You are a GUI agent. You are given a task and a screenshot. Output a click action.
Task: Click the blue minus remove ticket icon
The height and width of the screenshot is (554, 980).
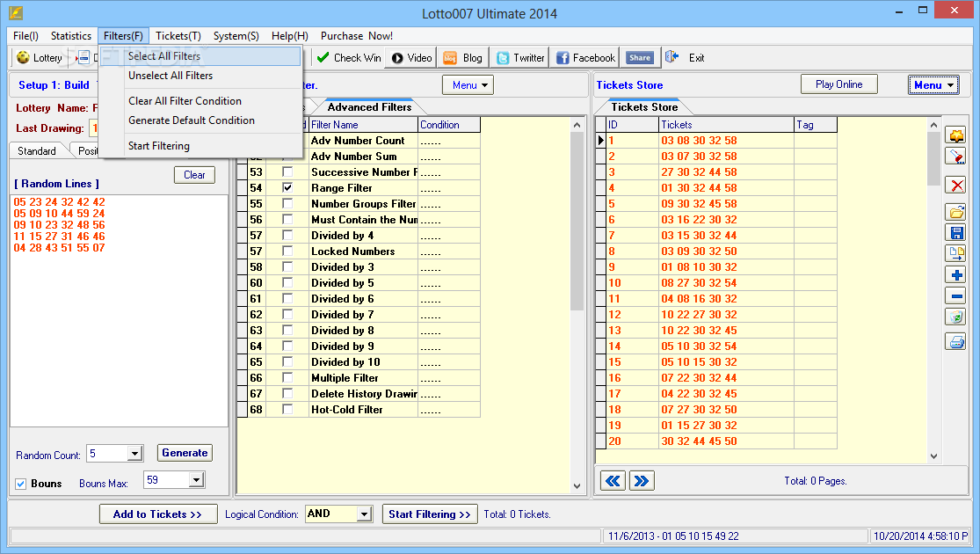[x=955, y=295]
